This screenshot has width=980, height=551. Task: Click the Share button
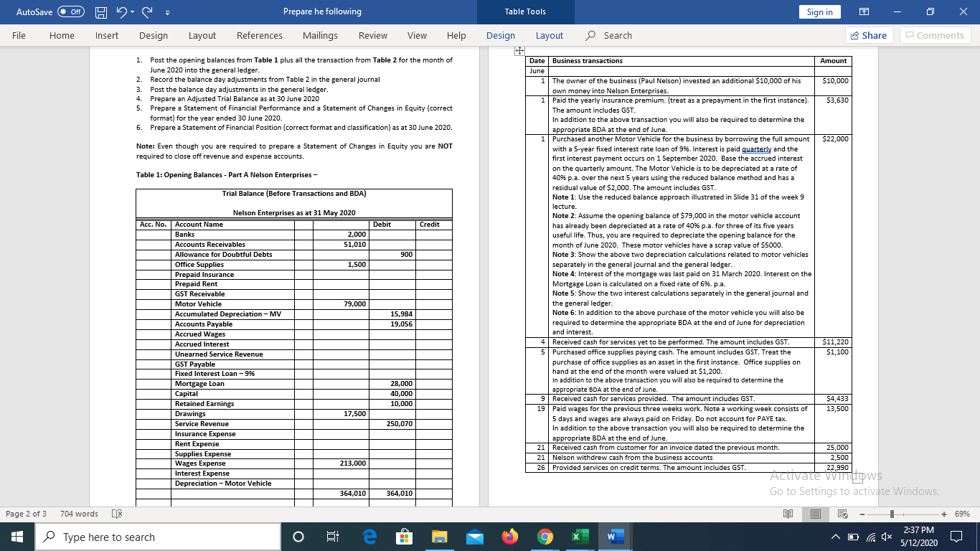click(868, 35)
